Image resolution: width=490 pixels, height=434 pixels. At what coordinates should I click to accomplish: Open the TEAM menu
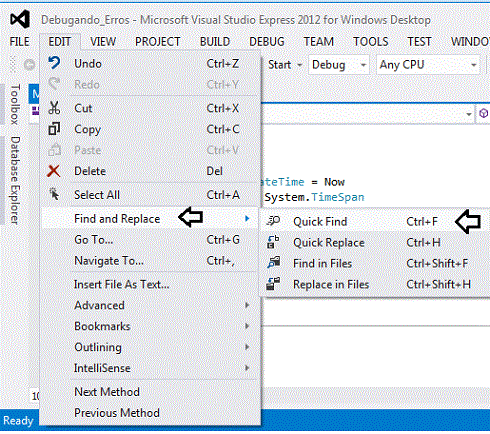coord(319,42)
